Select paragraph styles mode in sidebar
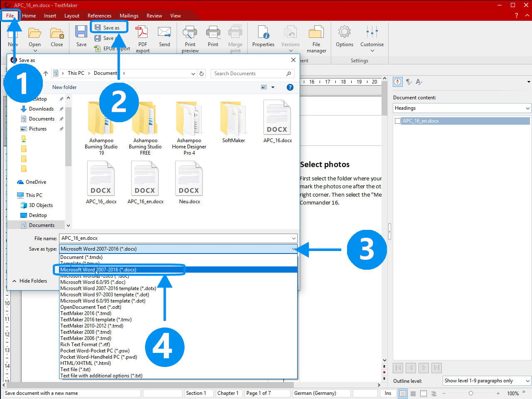 point(409,82)
